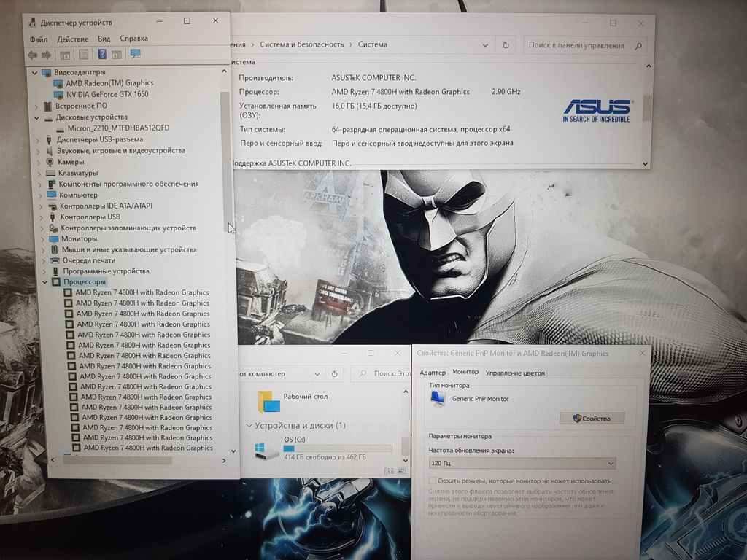Select the AMD Radeon(TM) Graphics video adapter
This screenshot has height=560, width=747.
pos(109,83)
